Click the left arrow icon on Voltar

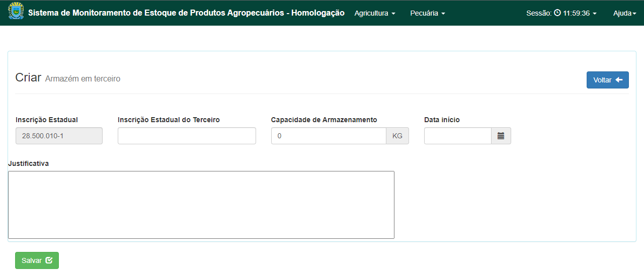pos(619,80)
